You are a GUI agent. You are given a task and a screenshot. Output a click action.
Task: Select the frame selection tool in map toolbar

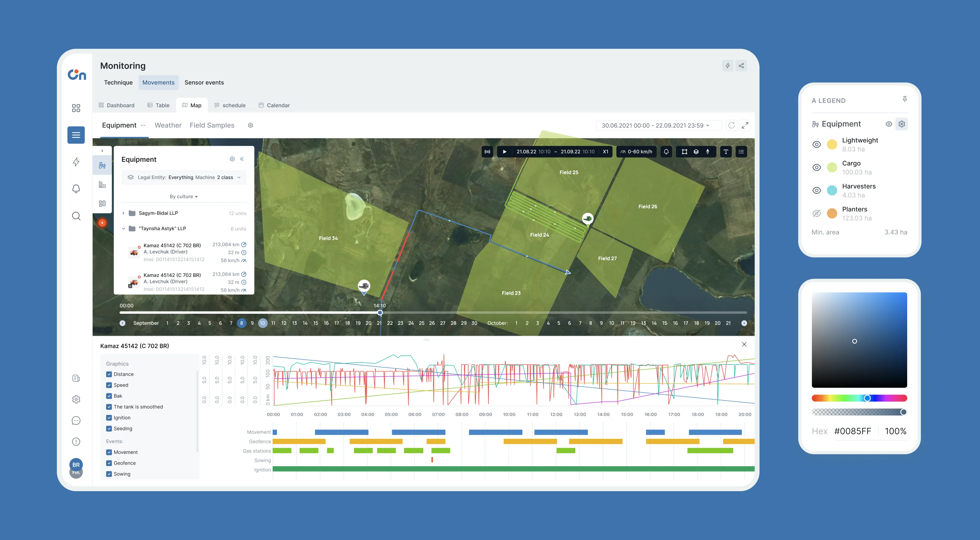(685, 152)
